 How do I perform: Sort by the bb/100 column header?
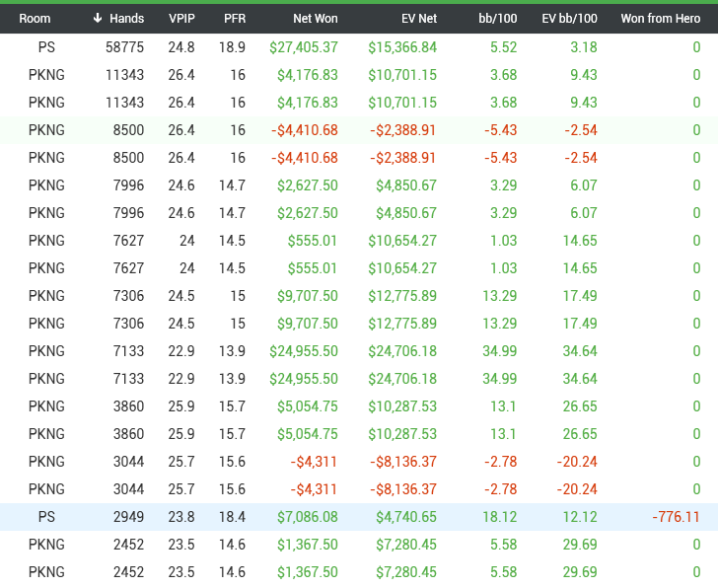(497, 19)
